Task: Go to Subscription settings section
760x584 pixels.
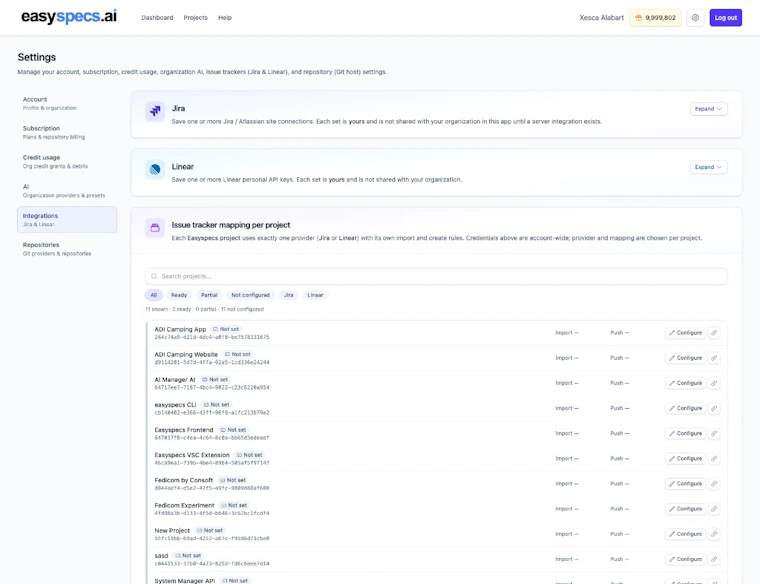Action: pyautogui.click(x=67, y=132)
